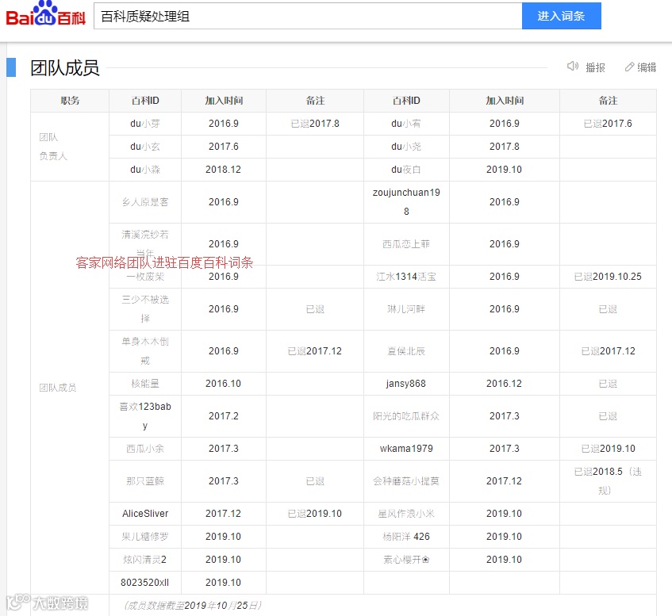The image size is (672, 616).
Task: Open member link 西瓜恋上菲
Action: pyautogui.click(x=406, y=244)
